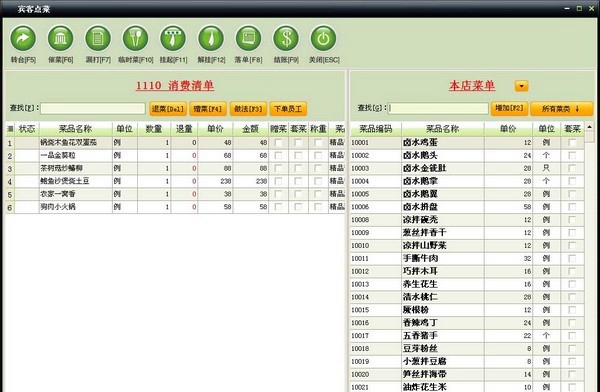Select menu item 卤水金钱肚

click(467, 168)
